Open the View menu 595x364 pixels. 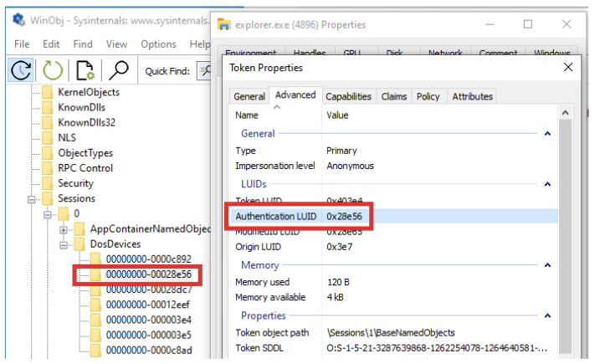pos(116,44)
